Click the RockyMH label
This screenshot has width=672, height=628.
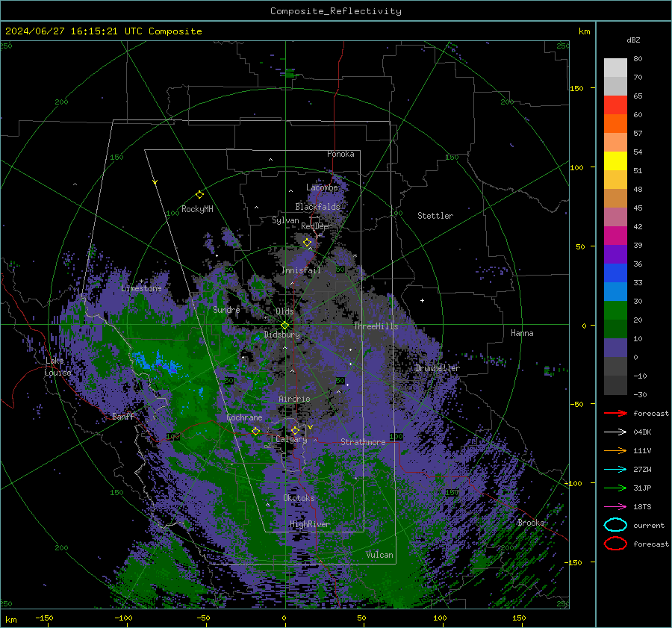[197, 209]
